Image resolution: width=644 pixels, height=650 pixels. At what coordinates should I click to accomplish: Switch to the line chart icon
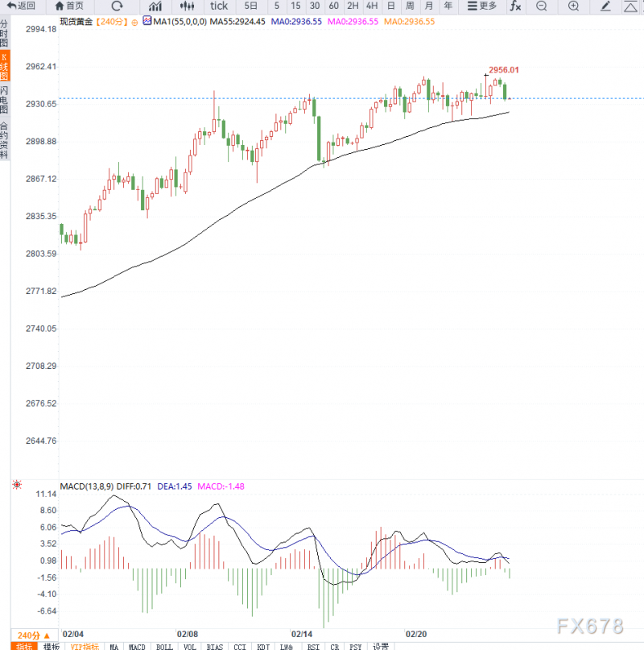tap(155, 6)
